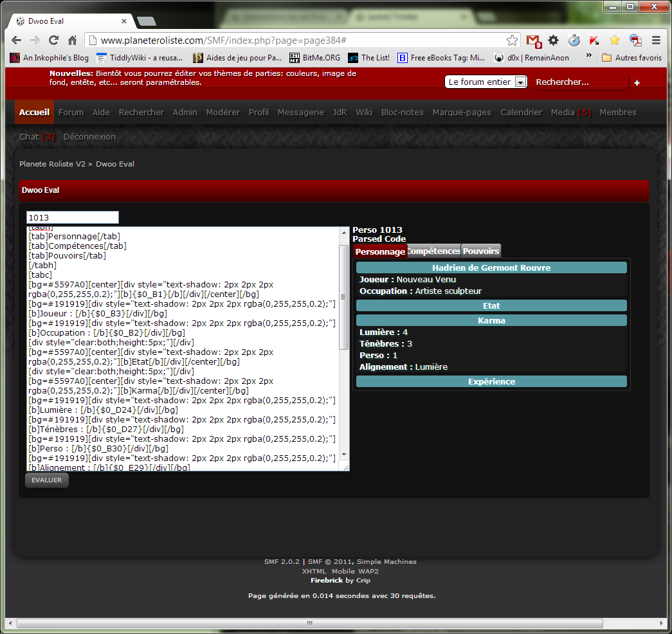
Task: Bookmark this page with the star icon
Action: pyautogui.click(x=512, y=41)
